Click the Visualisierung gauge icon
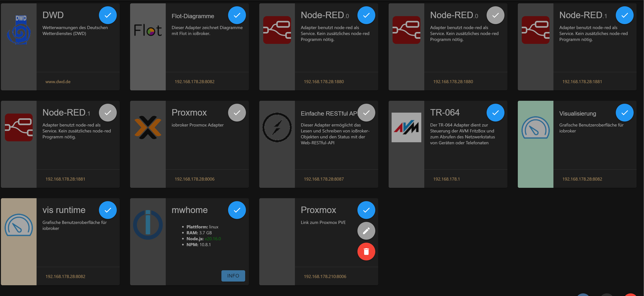644x296 pixels. (535, 128)
